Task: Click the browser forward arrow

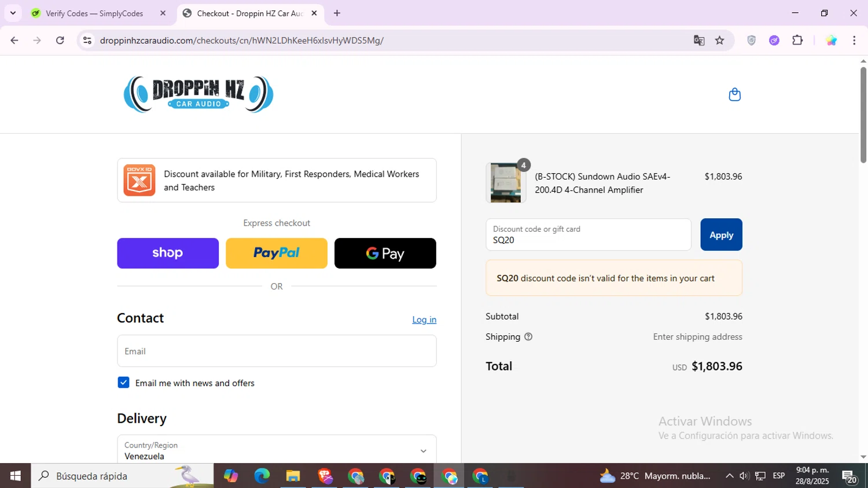Action: click(37, 41)
